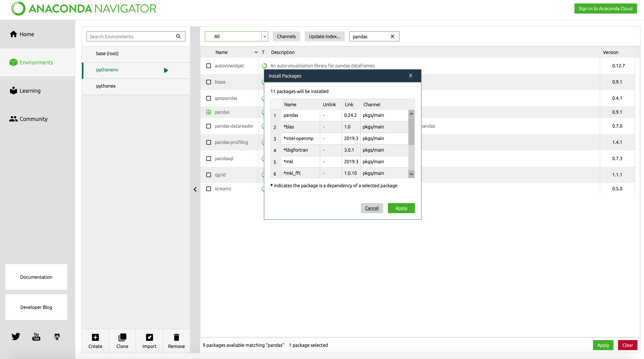This screenshot has height=359, width=644.
Task: Click Update index... button
Action: click(325, 36)
